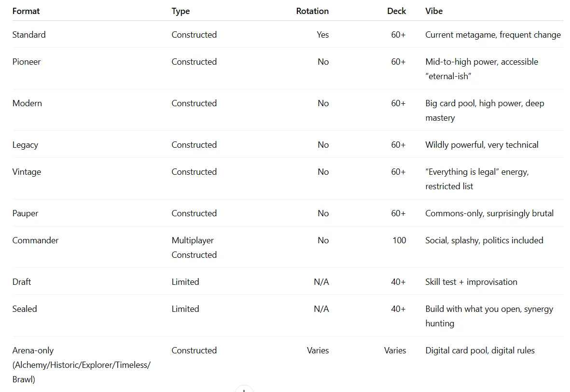Select the Pioneer format cell
Screen dimensions: 570x392
[x=27, y=62]
